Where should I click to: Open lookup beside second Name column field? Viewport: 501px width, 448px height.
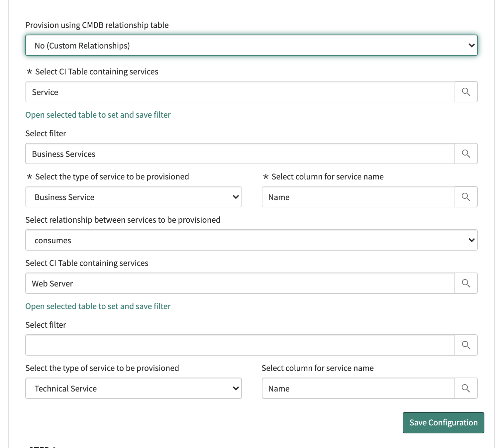pyautogui.click(x=466, y=388)
